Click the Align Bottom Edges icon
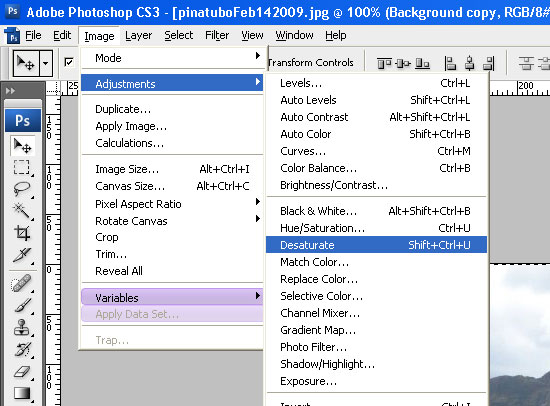This screenshot has height=406, width=550. [x=422, y=64]
